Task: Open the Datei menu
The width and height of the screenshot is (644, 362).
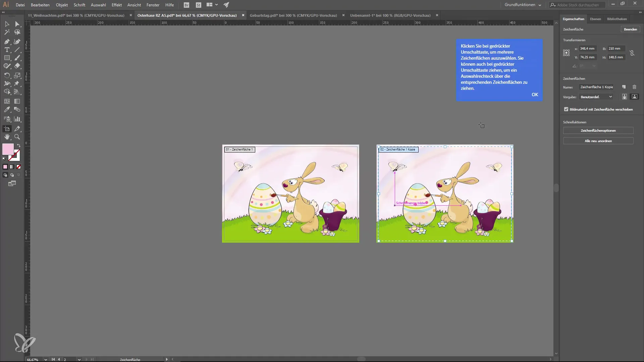Action: pyautogui.click(x=20, y=5)
